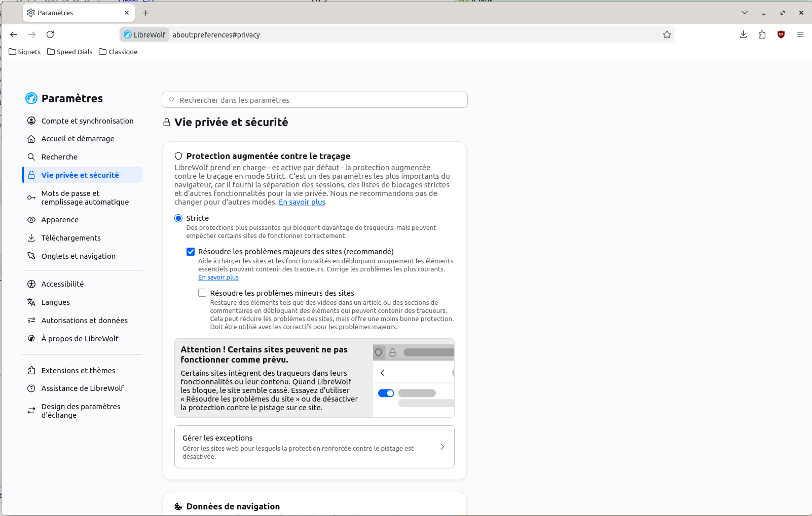Open the Téléchargements settings section
The height and width of the screenshot is (516, 812).
pyautogui.click(x=82, y=238)
